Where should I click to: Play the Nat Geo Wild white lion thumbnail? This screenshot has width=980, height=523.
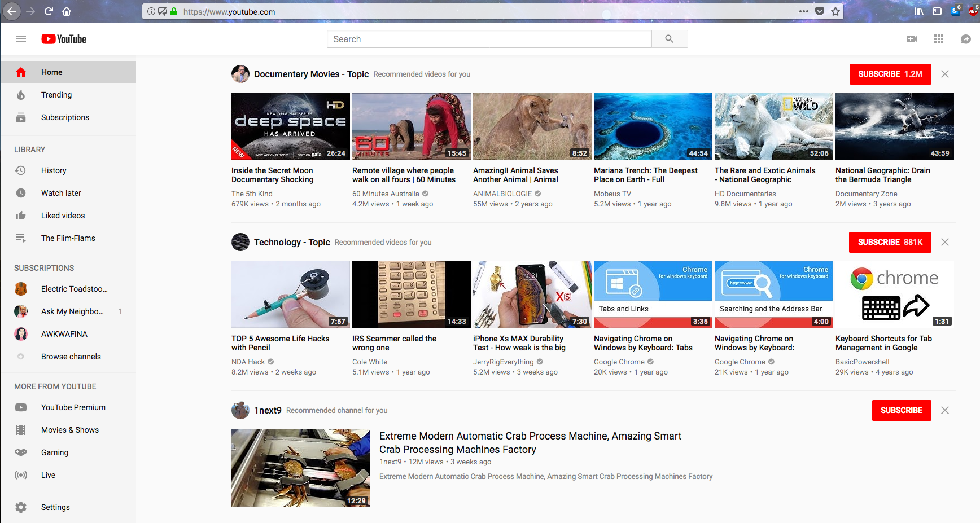(774, 126)
